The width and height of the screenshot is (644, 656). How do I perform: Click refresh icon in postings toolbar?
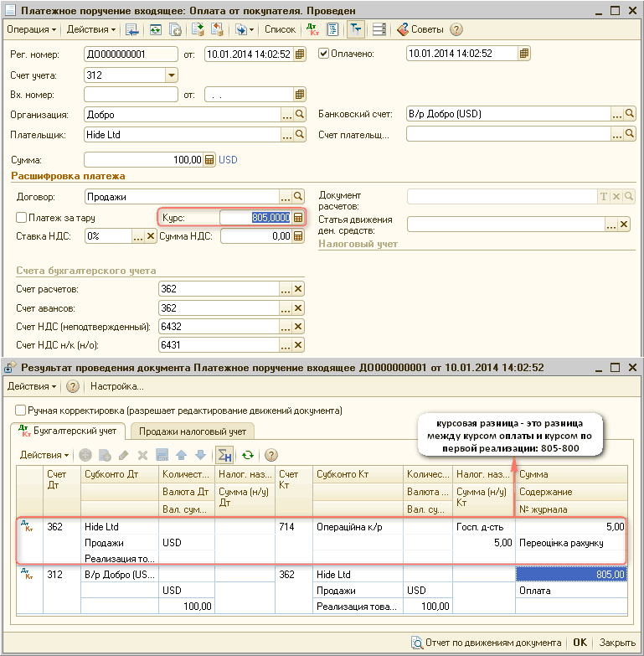(x=247, y=455)
